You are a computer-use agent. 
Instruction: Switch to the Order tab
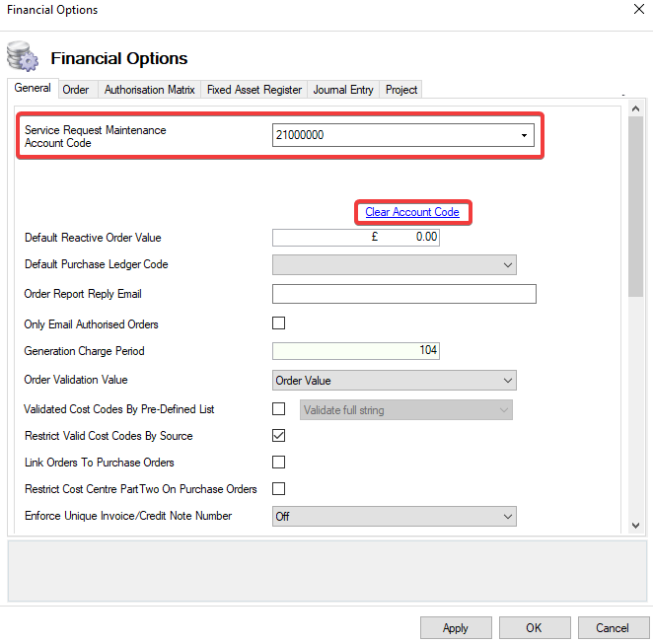click(x=76, y=90)
